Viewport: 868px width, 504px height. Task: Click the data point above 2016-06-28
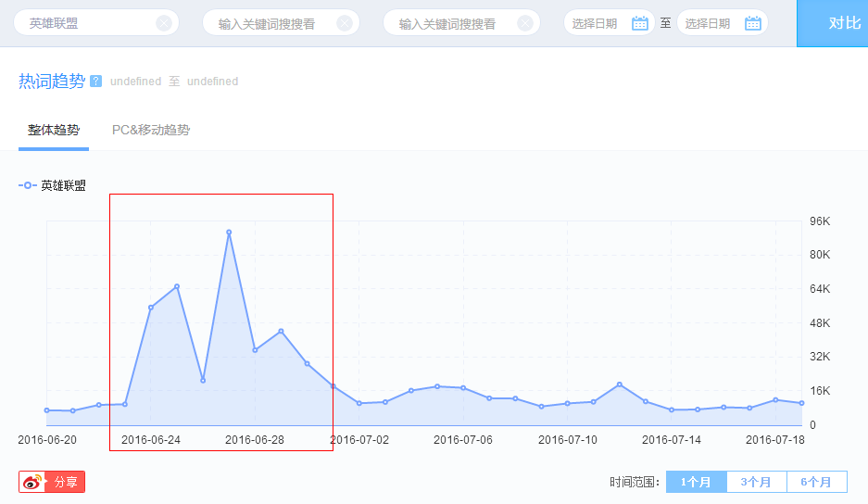(x=255, y=350)
